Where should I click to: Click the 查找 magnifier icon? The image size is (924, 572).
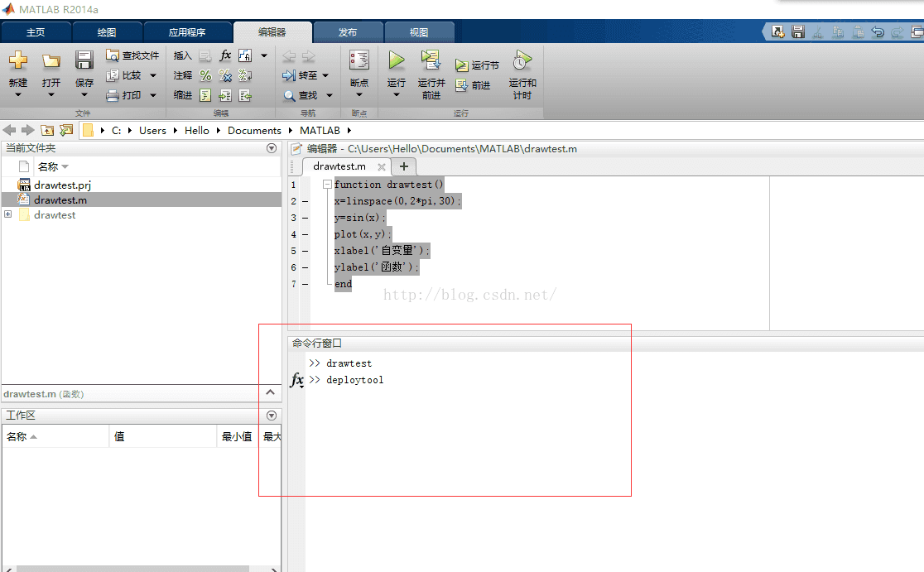point(289,95)
